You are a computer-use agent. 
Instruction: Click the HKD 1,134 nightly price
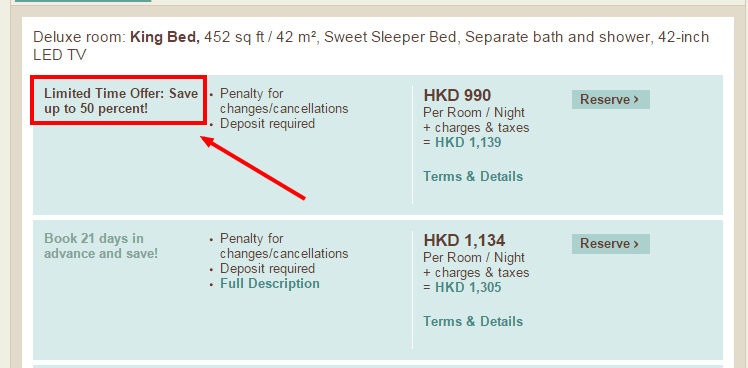[464, 240]
